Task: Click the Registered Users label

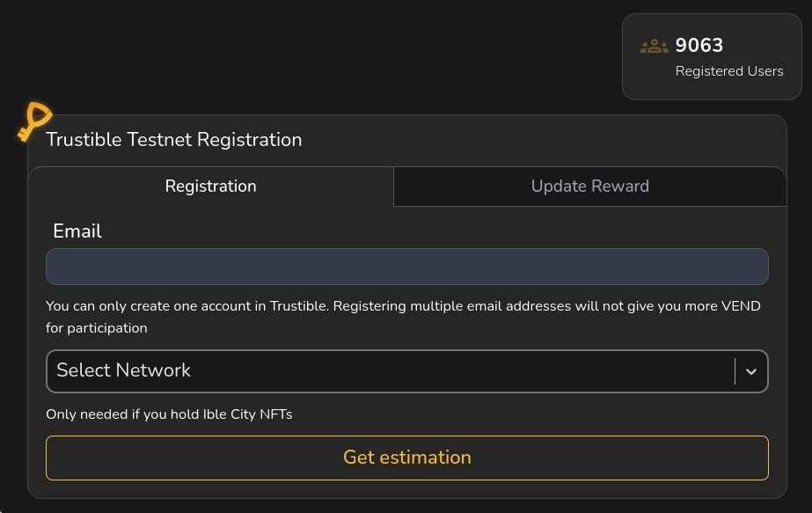Action: [729, 71]
